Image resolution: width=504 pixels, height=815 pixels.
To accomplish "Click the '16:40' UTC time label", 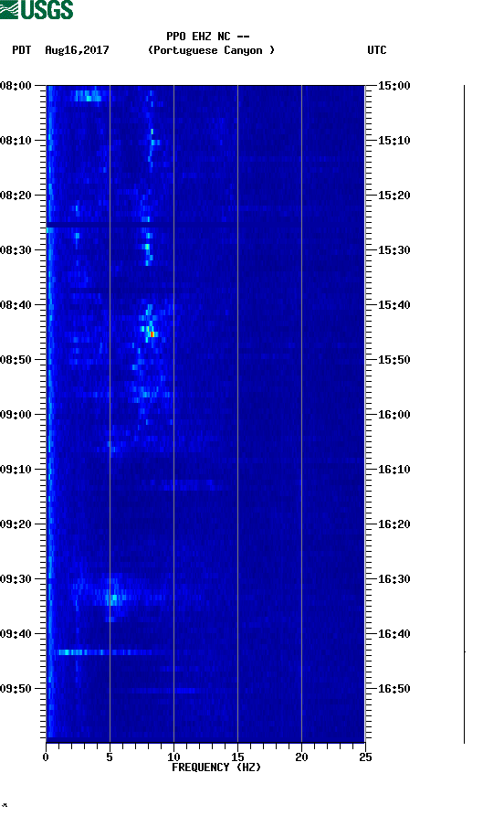I will 394,634.
